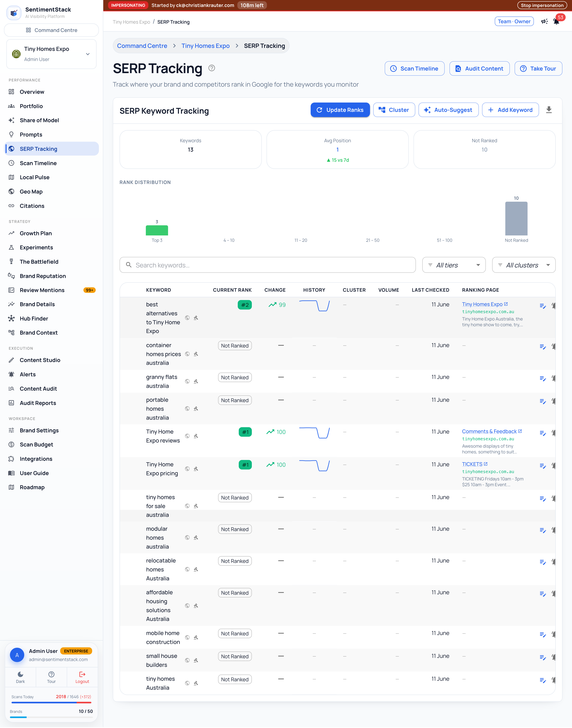Click the Scan Timeline header button

click(414, 68)
